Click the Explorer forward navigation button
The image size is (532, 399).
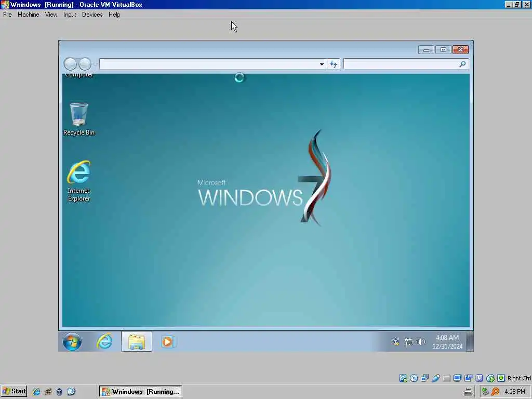85,64
